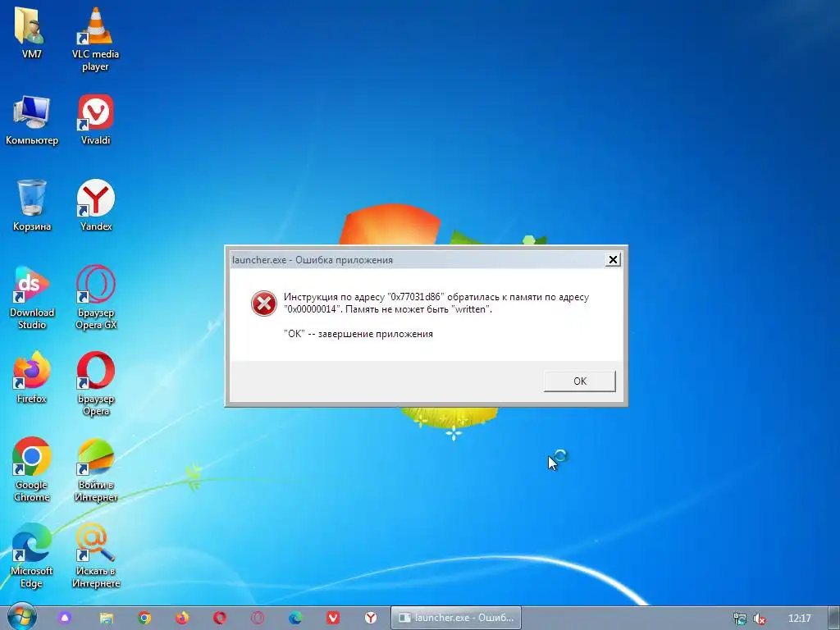
Task: Select the Браузер Opera desktop shortcut
Action: point(95,384)
